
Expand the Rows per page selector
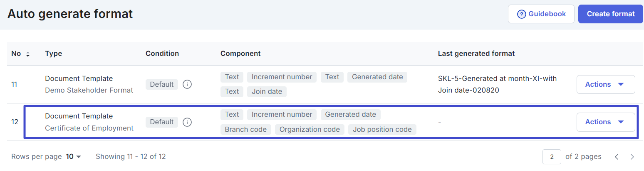tap(73, 157)
